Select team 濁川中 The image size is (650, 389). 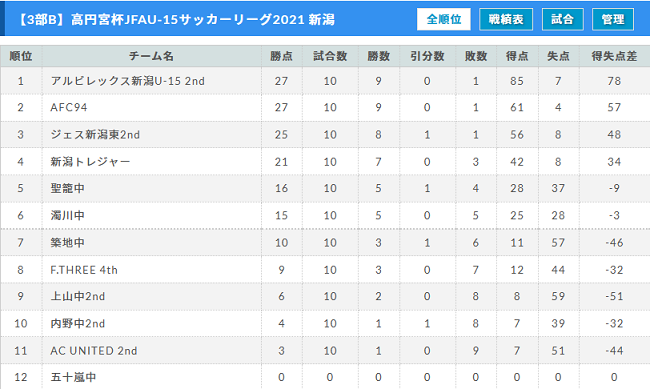(x=68, y=215)
